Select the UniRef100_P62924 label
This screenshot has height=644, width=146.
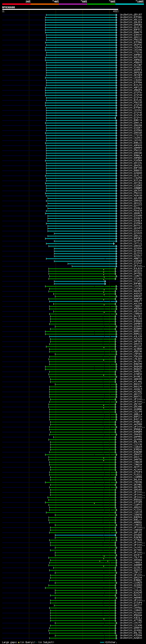coord(131,339)
